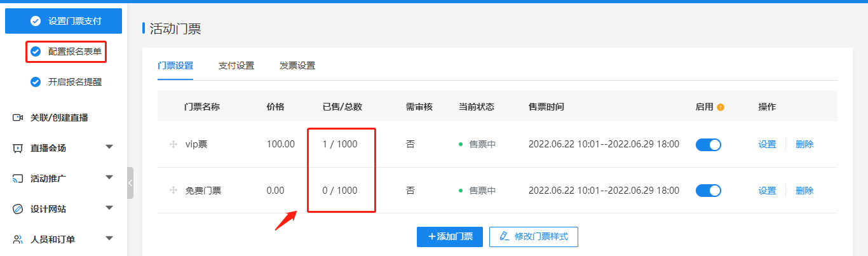
Task: Click the 活动门票 page heading
Action: (175, 28)
